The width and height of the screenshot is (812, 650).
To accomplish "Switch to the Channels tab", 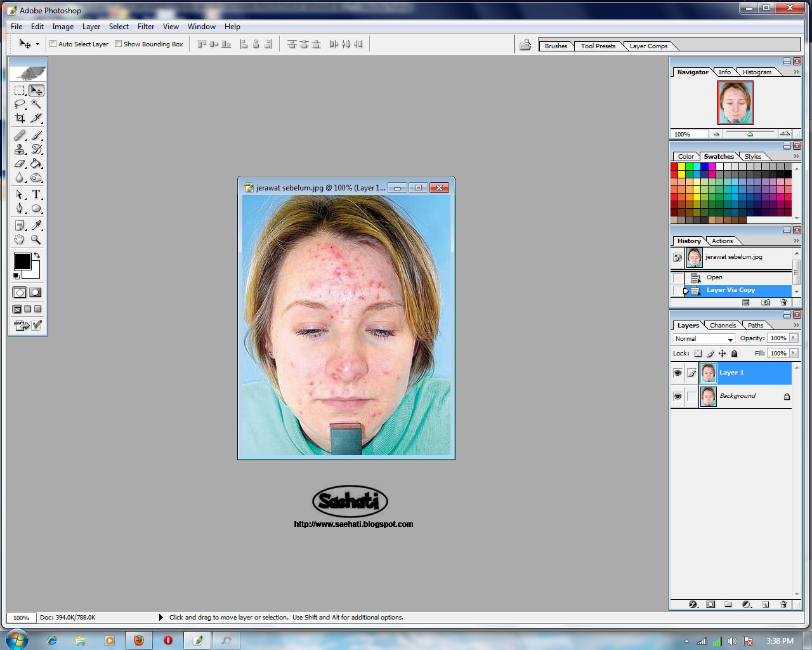I will [723, 324].
